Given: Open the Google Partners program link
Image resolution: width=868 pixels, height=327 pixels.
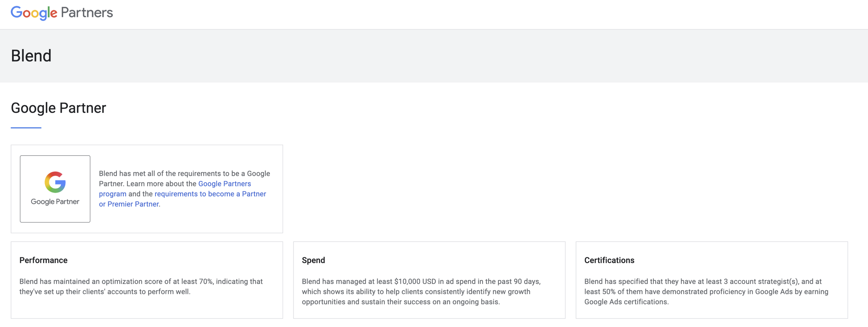Looking at the screenshot, I should click(x=175, y=189).
